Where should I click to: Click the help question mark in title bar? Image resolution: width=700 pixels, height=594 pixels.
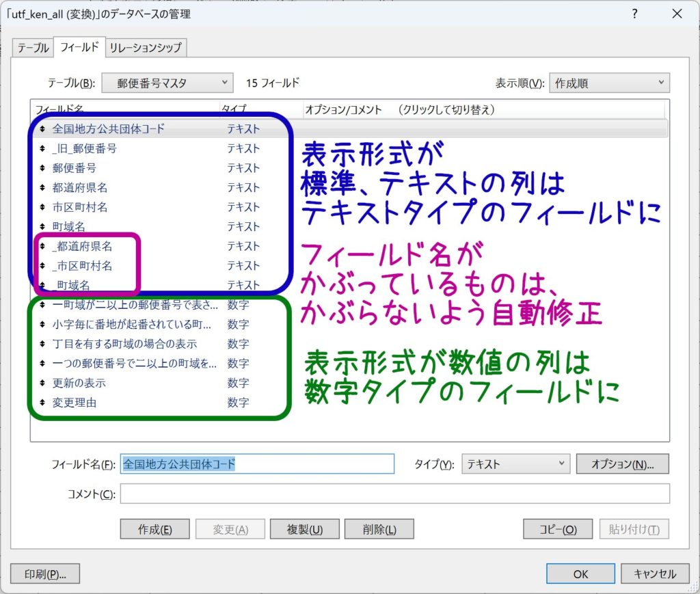(634, 14)
